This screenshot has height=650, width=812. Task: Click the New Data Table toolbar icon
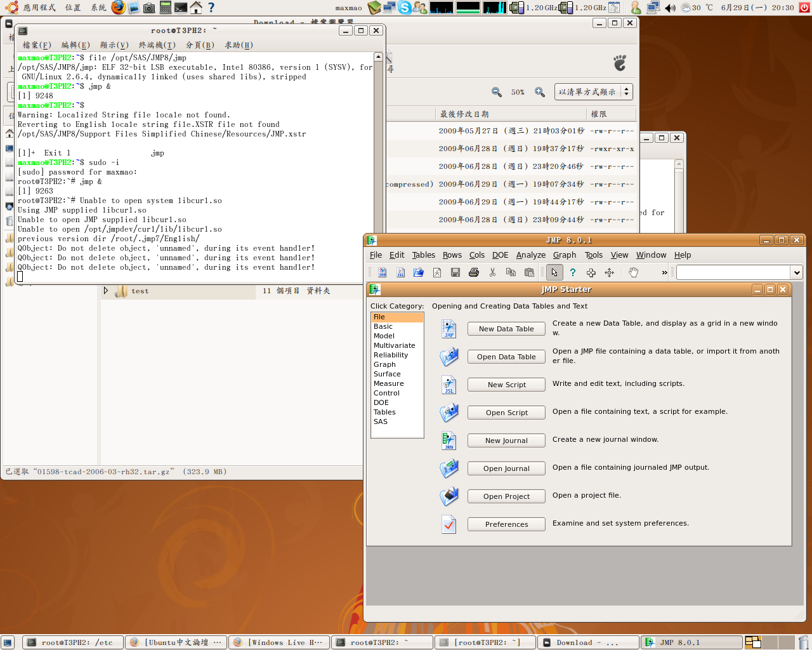click(x=382, y=272)
